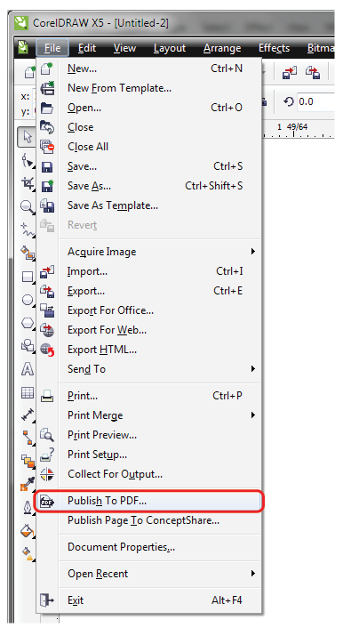Open the Edit menu
The height and width of the screenshot is (644, 351).
point(87,48)
